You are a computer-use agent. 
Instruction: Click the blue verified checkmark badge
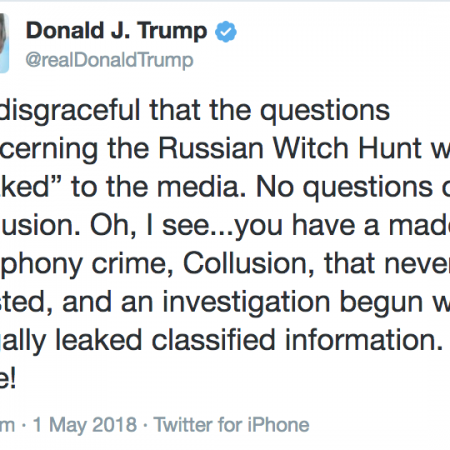click(x=226, y=31)
